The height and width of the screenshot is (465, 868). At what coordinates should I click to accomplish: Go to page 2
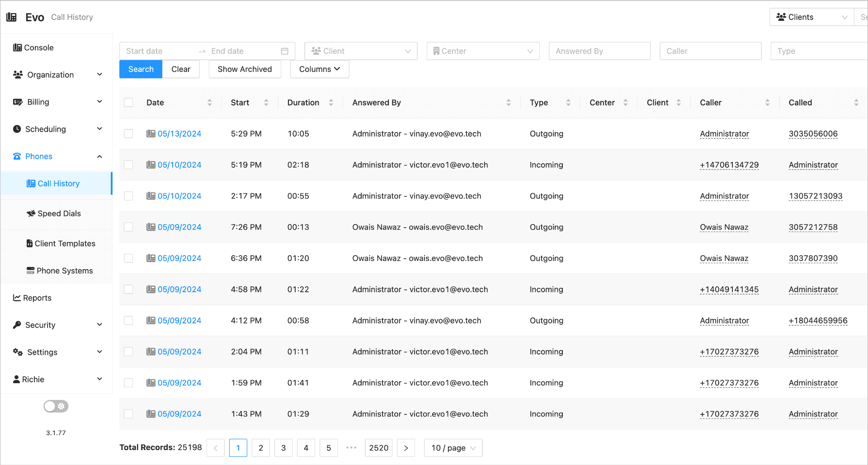[x=261, y=448]
